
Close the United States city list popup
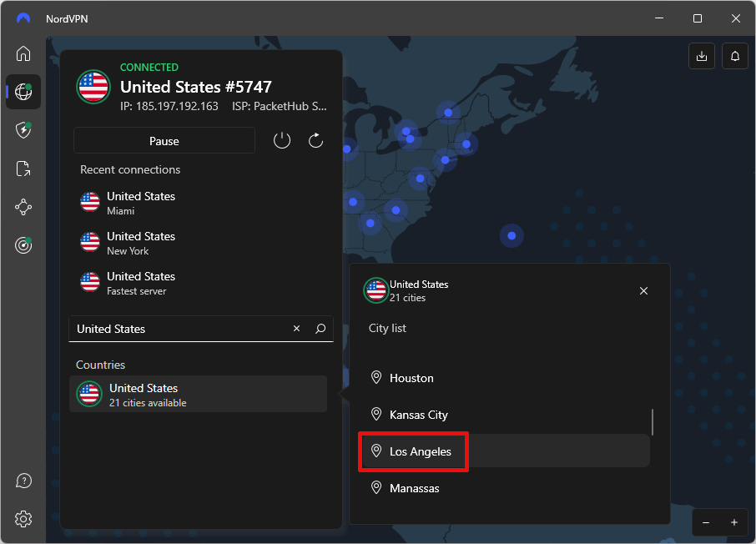643,291
